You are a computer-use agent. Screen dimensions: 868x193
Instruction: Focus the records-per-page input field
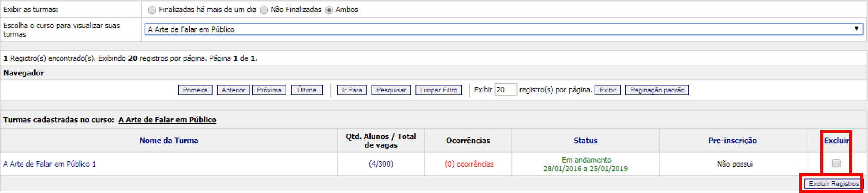point(506,90)
